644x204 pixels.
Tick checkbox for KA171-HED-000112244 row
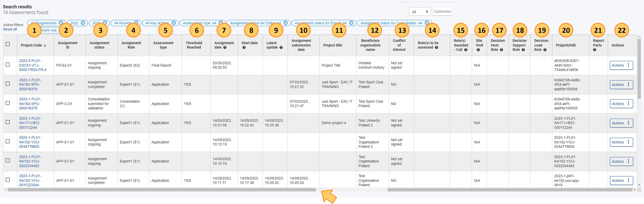coord(8,122)
